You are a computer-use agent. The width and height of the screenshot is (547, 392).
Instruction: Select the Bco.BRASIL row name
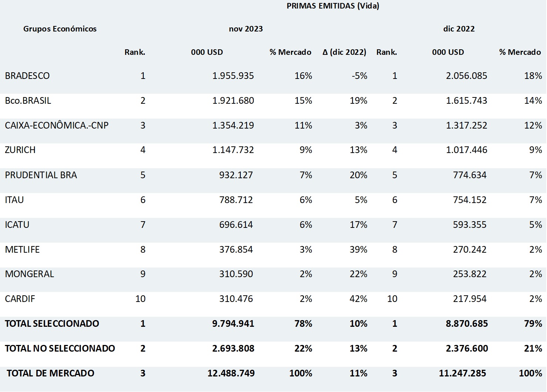point(28,100)
